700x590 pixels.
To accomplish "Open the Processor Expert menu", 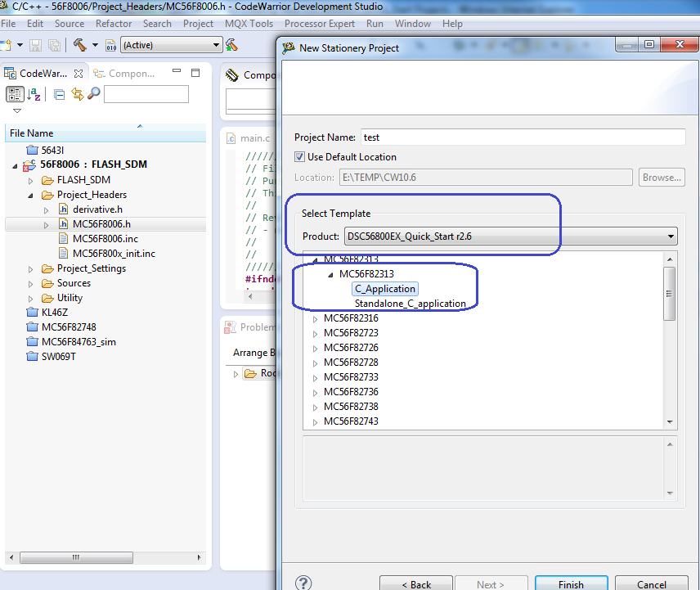I will (x=320, y=24).
